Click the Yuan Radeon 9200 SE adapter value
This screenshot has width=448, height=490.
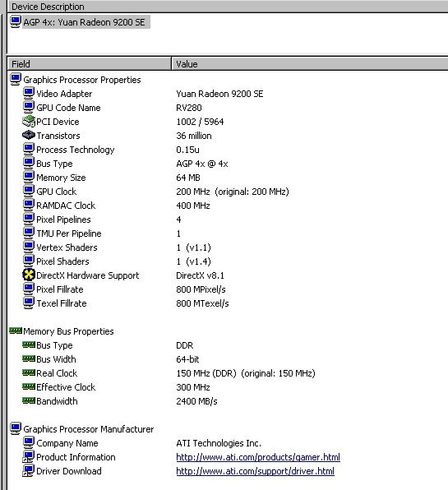(219, 94)
